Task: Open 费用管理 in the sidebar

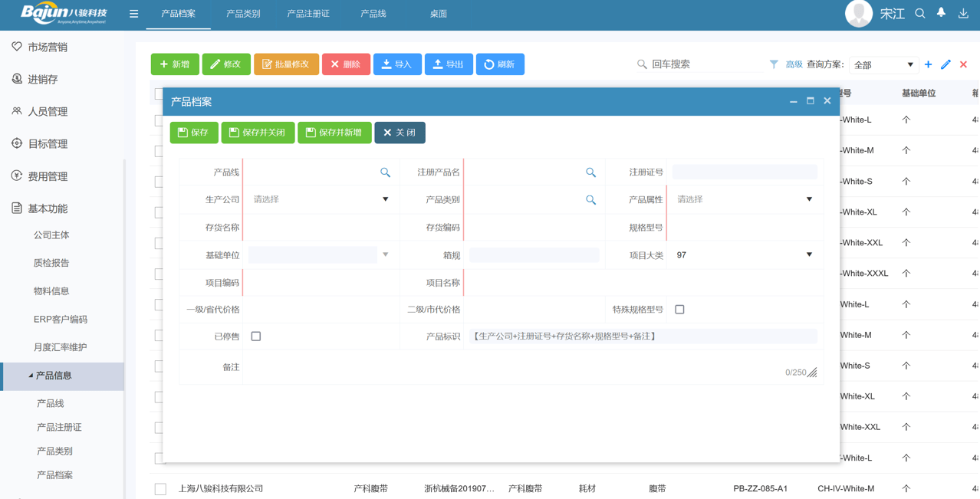Action: [48, 176]
